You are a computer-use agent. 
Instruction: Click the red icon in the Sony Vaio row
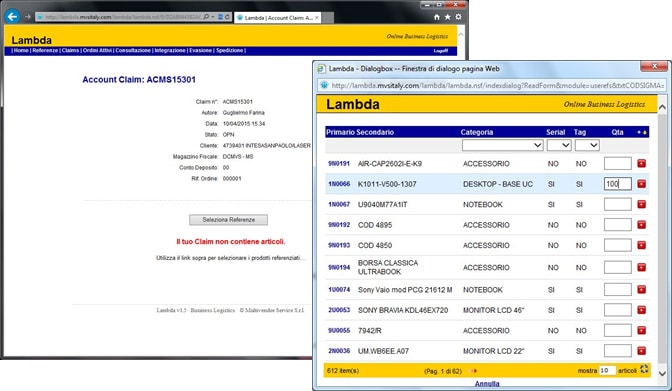(x=641, y=290)
